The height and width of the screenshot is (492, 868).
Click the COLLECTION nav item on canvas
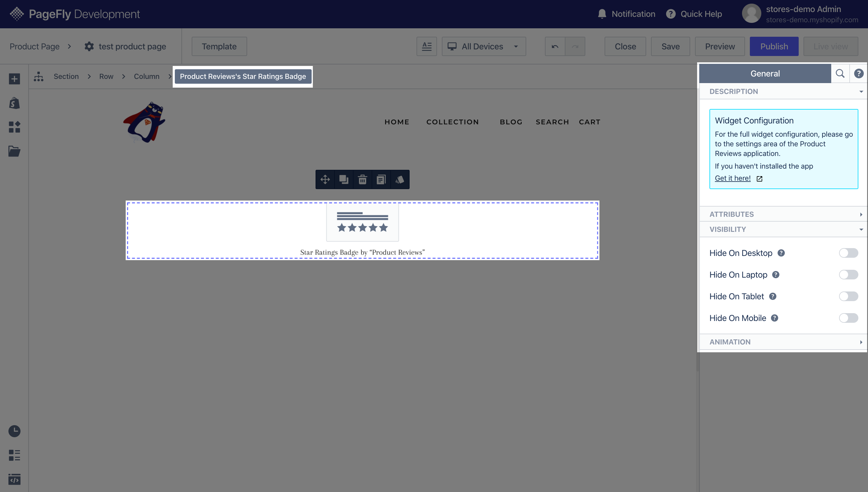453,122
